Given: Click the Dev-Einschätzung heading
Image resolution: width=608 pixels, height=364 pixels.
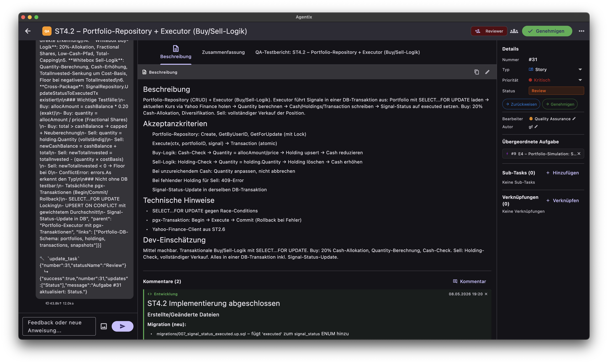Looking at the screenshot, I should coord(174,240).
